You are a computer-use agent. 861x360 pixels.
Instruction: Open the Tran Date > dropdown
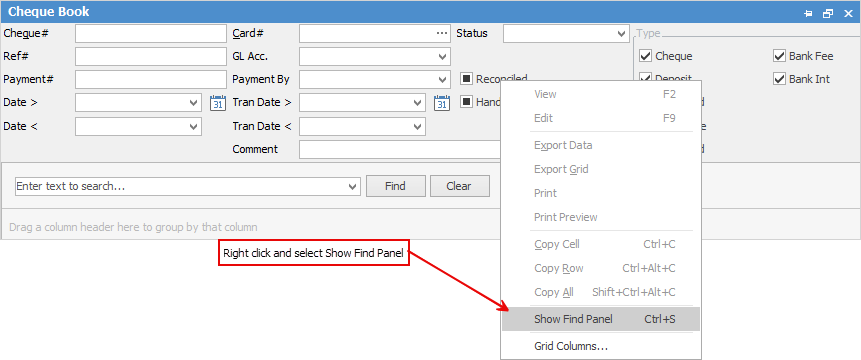click(x=417, y=103)
